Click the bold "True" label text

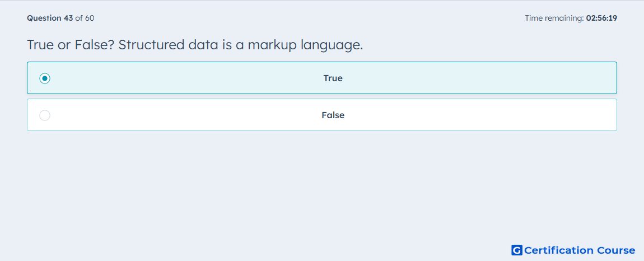333,78
